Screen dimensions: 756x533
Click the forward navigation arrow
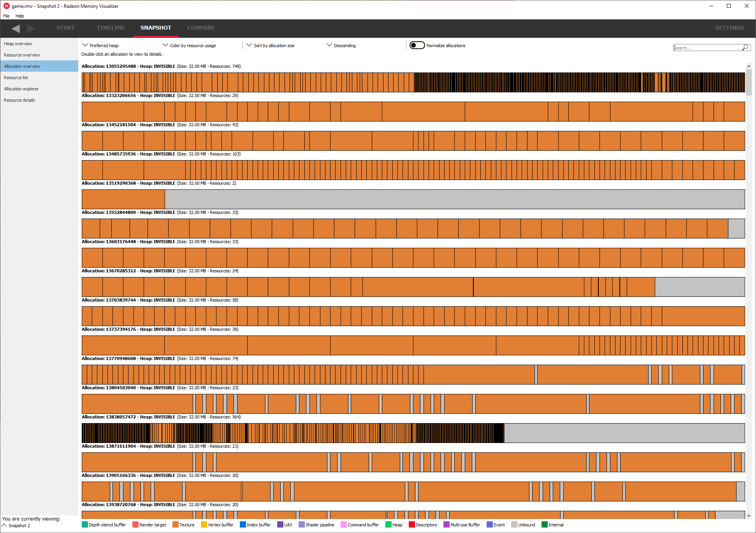(x=31, y=28)
